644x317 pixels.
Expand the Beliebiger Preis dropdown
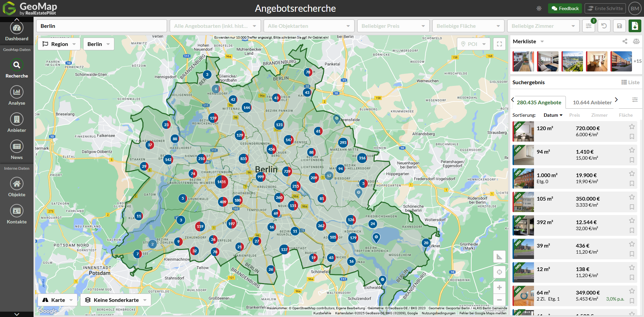coord(393,26)
